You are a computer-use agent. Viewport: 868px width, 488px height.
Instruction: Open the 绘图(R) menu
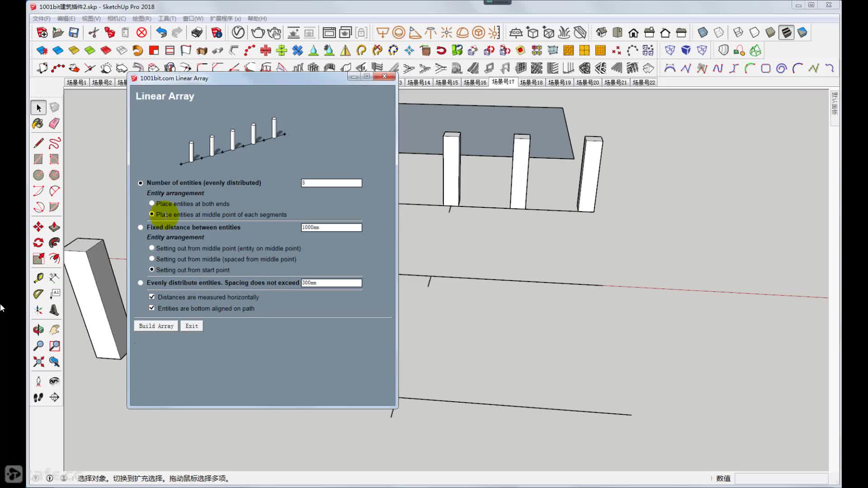point(142,19)
